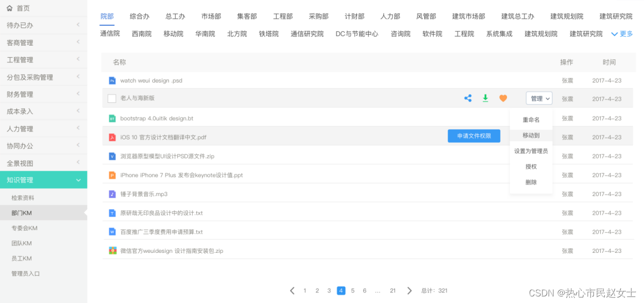The image size is (644, 303).
Task: Click the share icon in 老人与海新版 row
Action: 468,98
